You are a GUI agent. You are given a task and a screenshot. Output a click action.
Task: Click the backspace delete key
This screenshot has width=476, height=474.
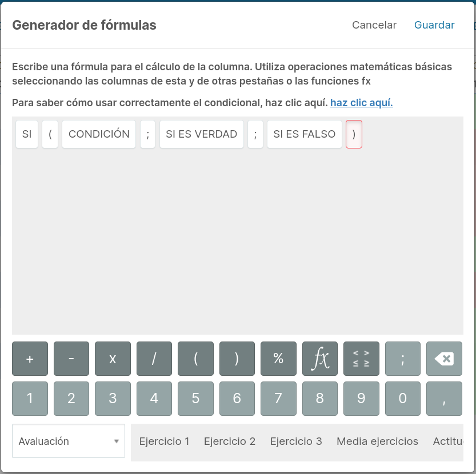pyautogui.click(x=444, y=359)
